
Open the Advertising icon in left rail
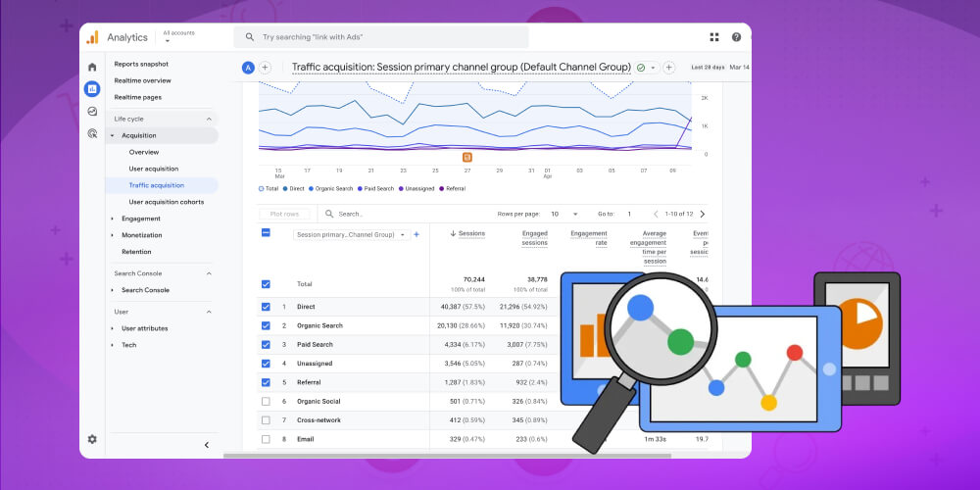(92, 133)
